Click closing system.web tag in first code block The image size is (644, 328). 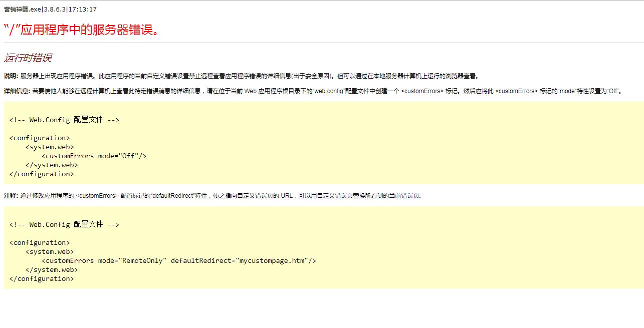coord(52,165)
